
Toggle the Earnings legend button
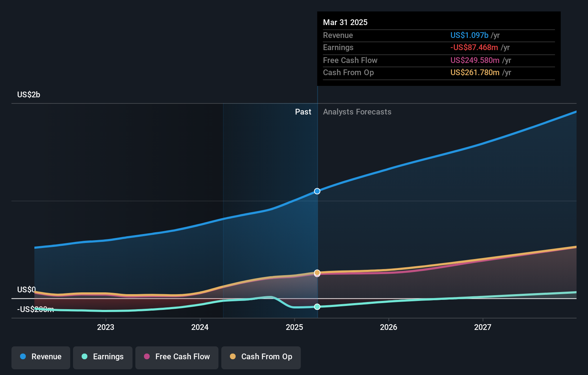[103, 357]
